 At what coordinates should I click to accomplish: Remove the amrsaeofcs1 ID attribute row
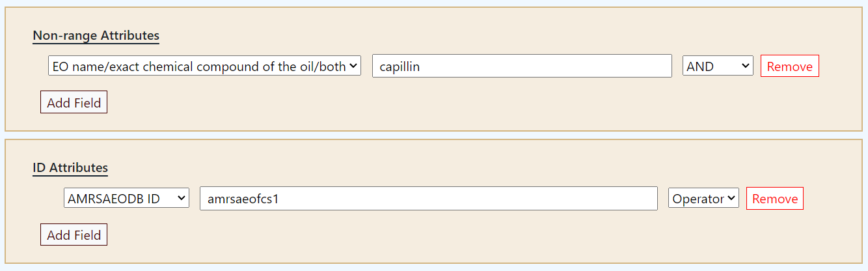[x=774, y=198]
